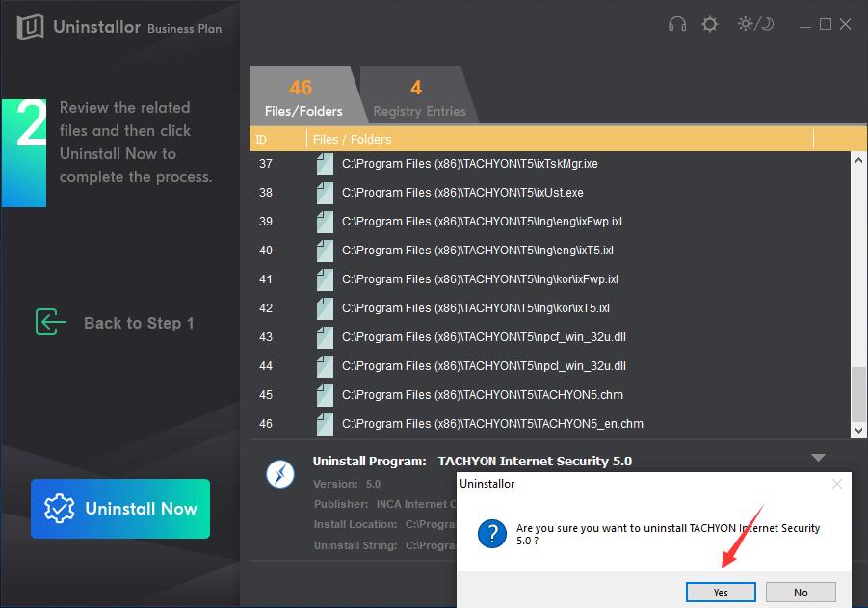Select file icon for lng\kor\ixT5.ixl row
Image resolution: width=868 pixels, height=608 pixels.
point(325,308)
